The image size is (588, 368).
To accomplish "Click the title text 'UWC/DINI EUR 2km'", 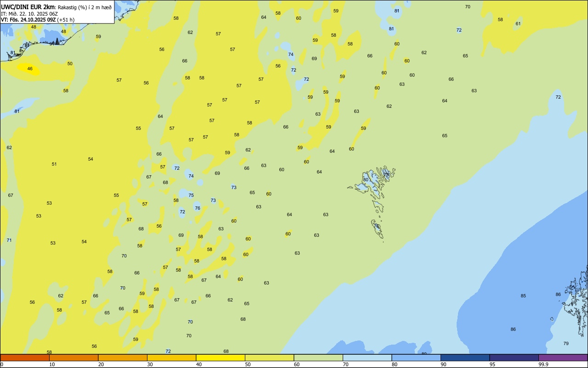I will tap(28, 7).
